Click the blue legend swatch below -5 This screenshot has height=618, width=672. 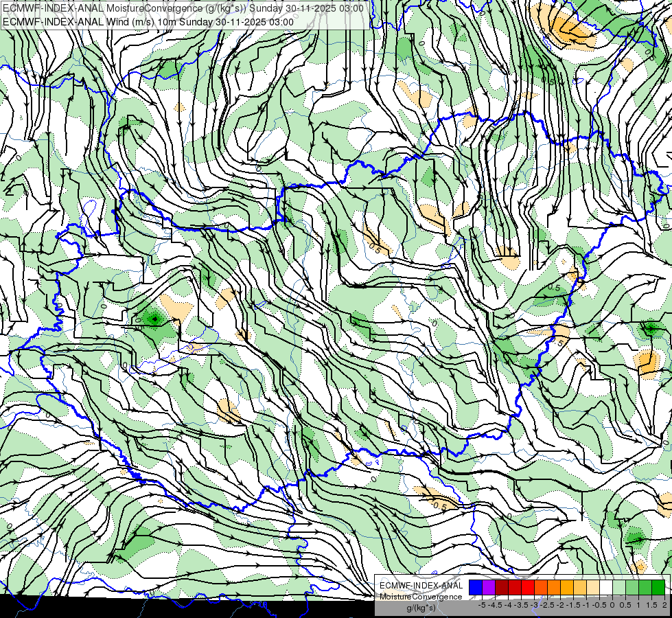click(x=476, y=587)
